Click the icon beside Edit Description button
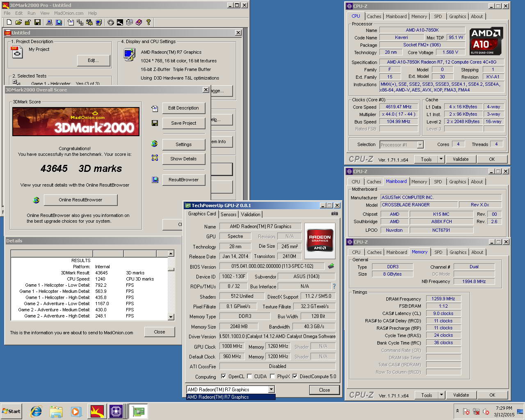 pos(155,108)
